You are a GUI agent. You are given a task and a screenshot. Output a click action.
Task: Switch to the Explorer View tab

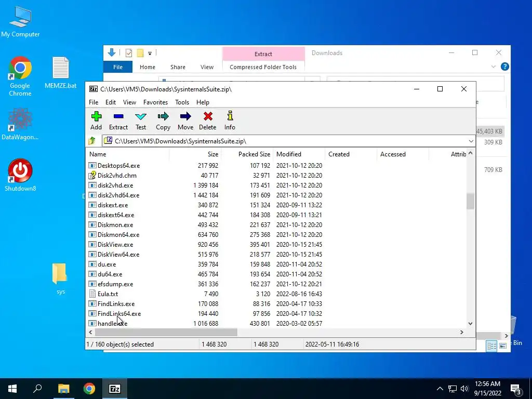(207, 67)
